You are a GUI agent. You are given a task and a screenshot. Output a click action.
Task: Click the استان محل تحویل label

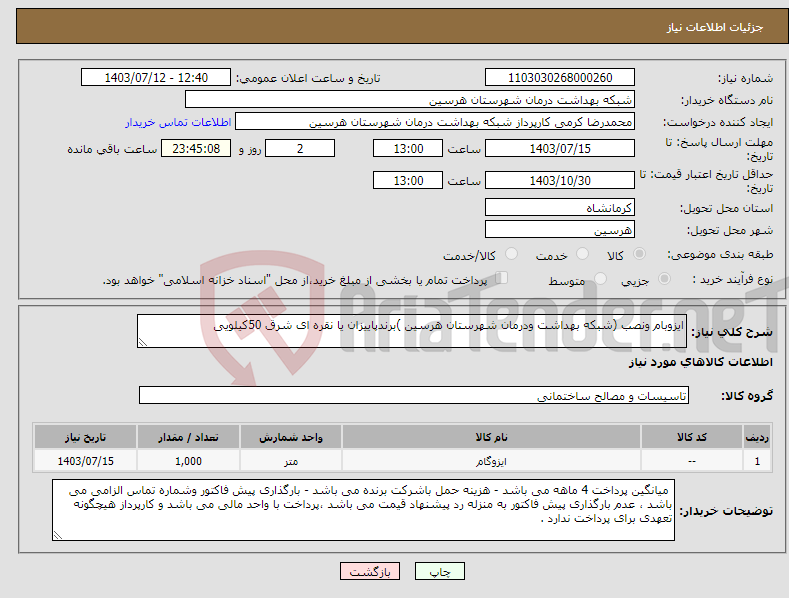pyautogui.click(x=726, y=208)
